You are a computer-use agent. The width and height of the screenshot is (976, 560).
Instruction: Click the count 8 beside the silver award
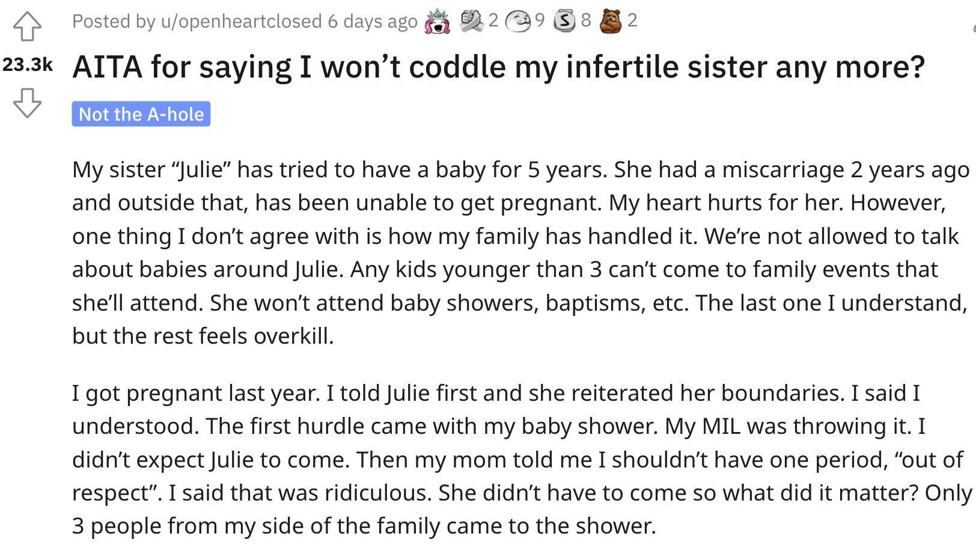point(586,21)
